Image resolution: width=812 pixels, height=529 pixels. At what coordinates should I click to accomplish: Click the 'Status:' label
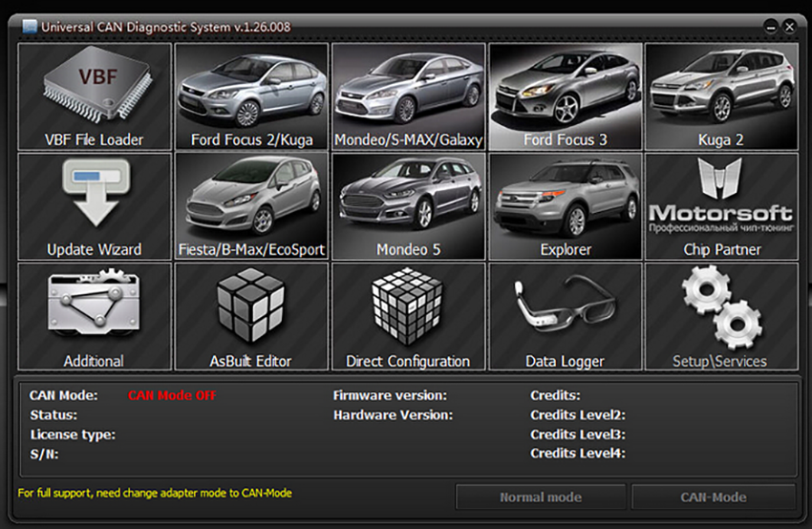(x=53, y=415)
